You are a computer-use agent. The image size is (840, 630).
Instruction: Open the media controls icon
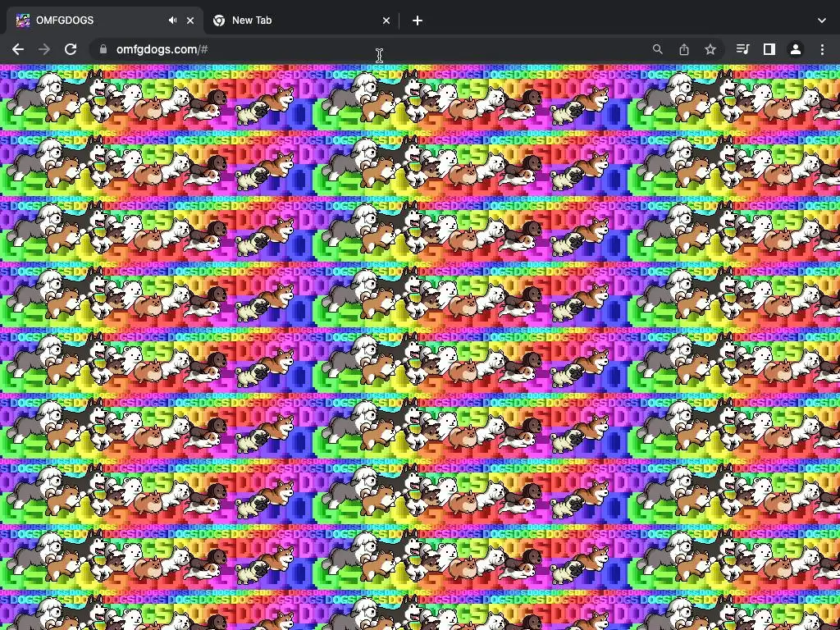coord(742,49)
